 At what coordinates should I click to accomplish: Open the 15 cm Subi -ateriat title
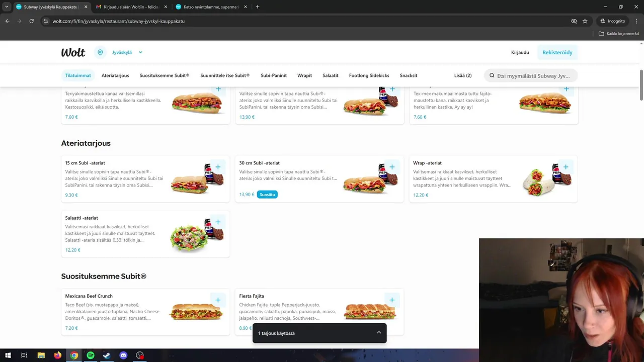pyautogui.click(x=85, y=163)
